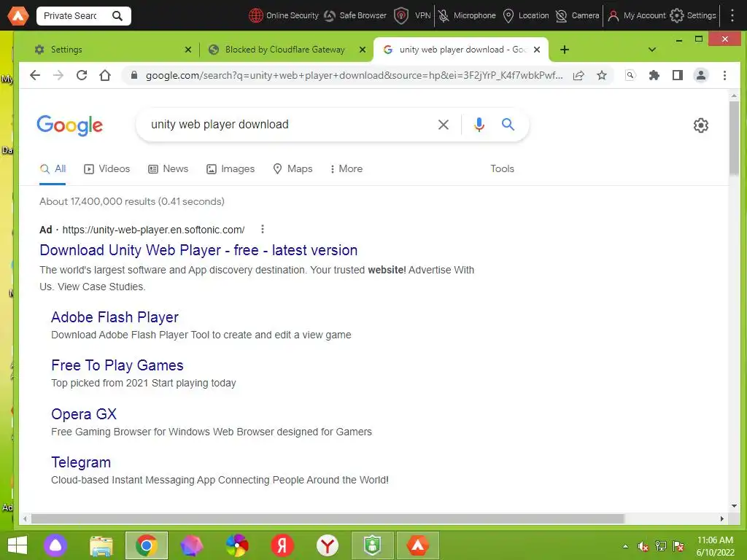Screen dimensions: 747x560
Task: Open the Telegram link
Action: pyautogui.click(x=81, y=462)
